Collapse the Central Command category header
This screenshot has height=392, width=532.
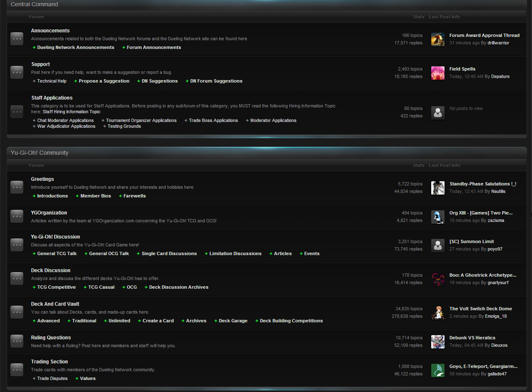point(267,5)
